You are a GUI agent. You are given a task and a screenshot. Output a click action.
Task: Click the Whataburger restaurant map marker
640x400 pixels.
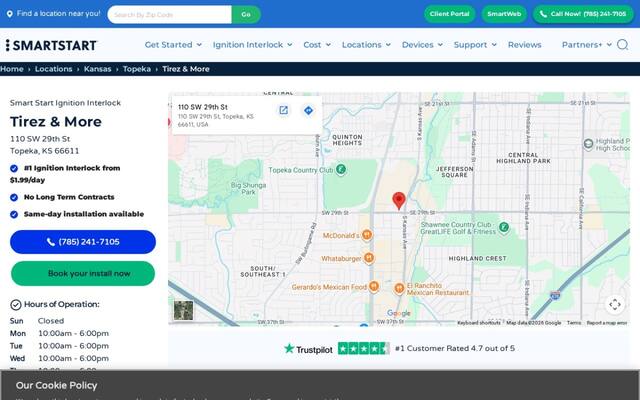click(x=369, y=258)
